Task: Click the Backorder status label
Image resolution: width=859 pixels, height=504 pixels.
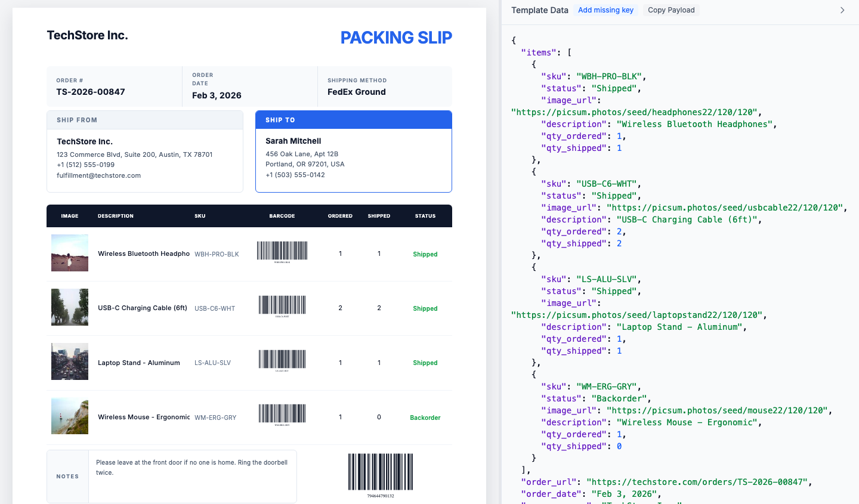Action: [x=425, y=418]
